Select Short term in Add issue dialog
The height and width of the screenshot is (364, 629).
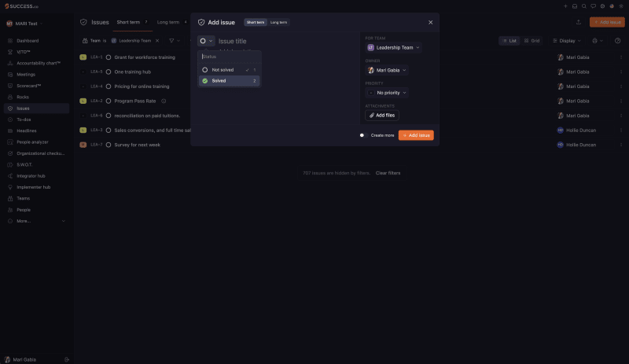coord(255,23)
